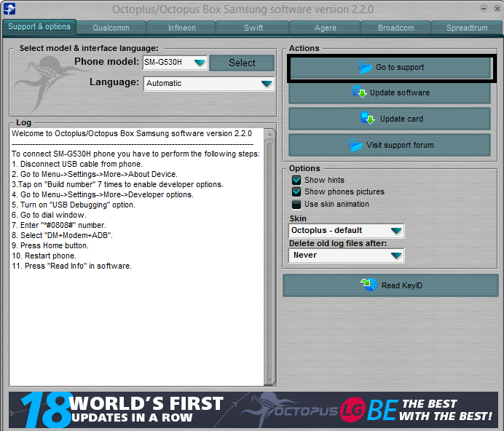The width and height of the screenshot is (504, 431).
Task: Click the globe icon on Read KeyID
Action: 369,285
